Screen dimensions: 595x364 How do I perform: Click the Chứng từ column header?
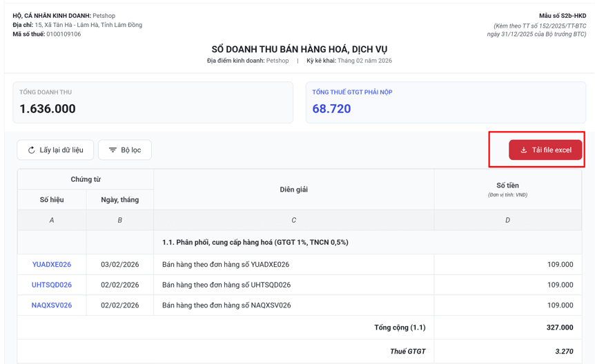[x=86, y=179]
